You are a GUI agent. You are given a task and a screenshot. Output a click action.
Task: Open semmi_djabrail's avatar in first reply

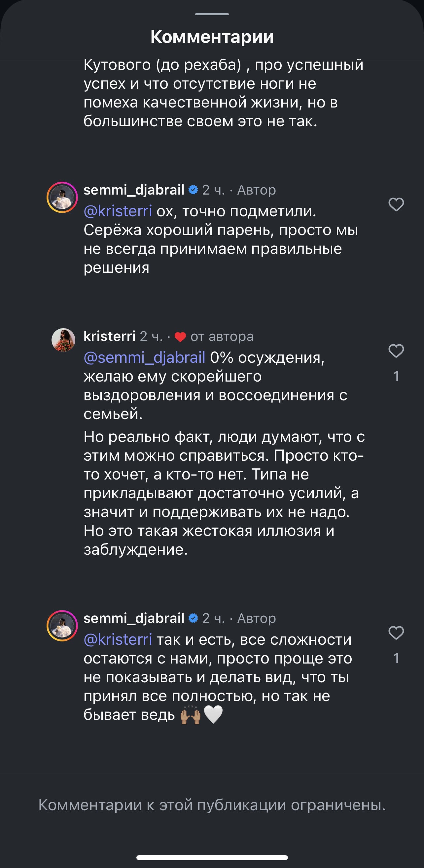pyautogui.click(x=62, y=198)
